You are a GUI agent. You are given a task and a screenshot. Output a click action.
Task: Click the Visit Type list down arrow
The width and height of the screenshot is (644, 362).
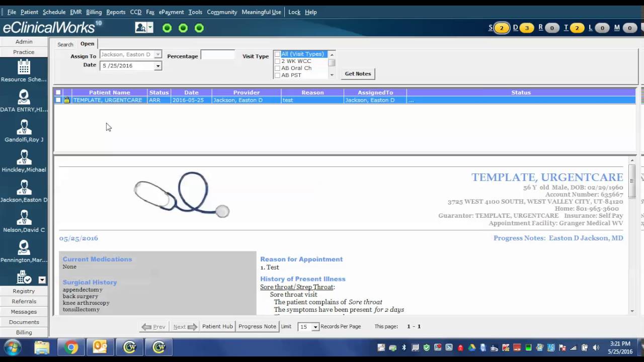(332, 75)
